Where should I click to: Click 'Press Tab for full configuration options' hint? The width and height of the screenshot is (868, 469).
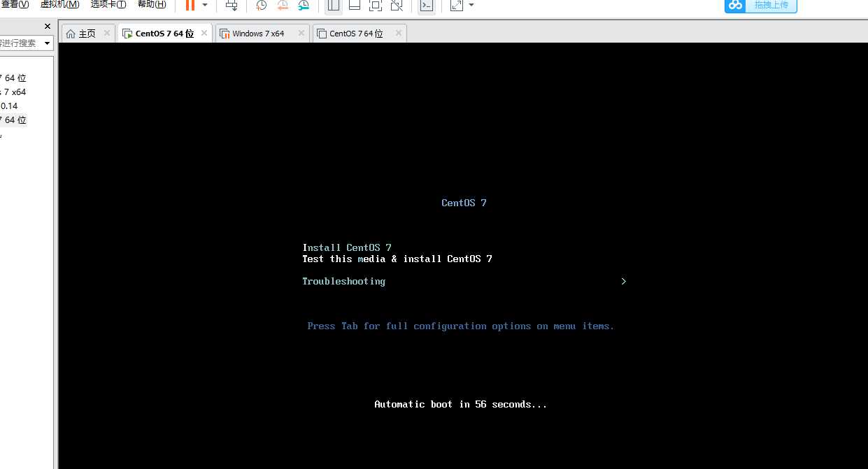click(461, 326)
